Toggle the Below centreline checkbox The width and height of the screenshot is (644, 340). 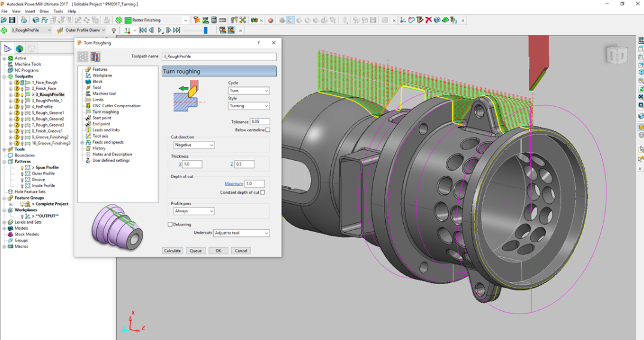pyautogui.click(x=268, y=130)
